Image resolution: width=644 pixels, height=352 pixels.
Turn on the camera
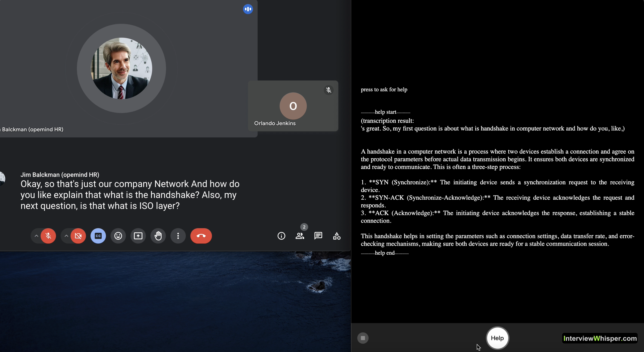click(78, 236)
